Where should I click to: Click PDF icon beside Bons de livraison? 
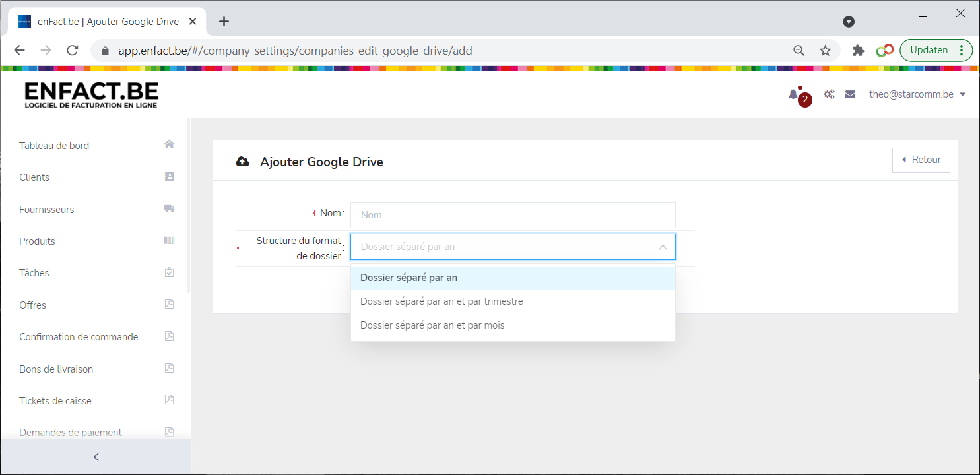[169, 368]
